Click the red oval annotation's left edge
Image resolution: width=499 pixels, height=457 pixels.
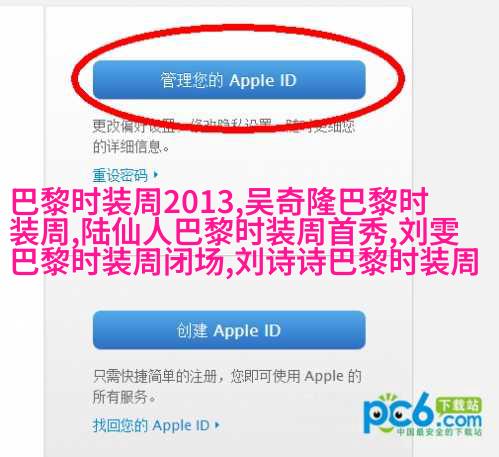pyautogui.click(x=75, y=79)
